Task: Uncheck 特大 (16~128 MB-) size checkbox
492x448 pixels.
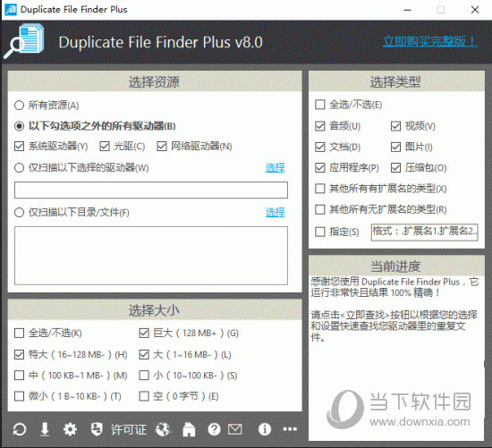Action: pos(19,354)
